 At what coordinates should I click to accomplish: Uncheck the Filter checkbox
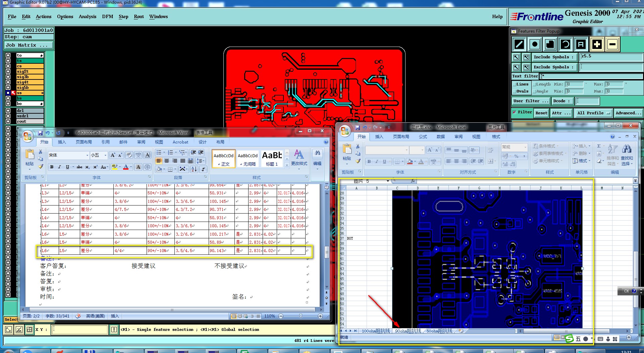pos(515,112)
